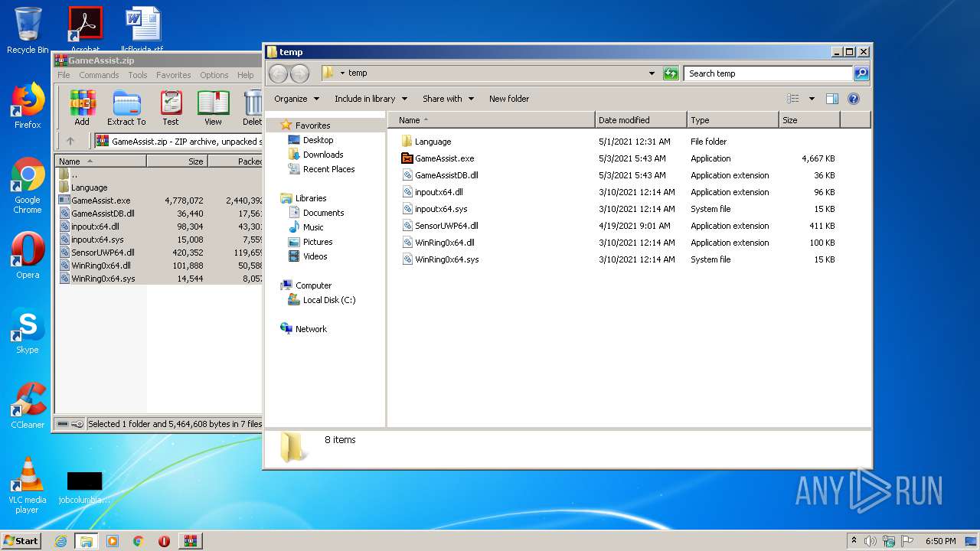Screen dimensions: 980x551
Task: Select jobcolumbia file on desktop
Action: 84,487
